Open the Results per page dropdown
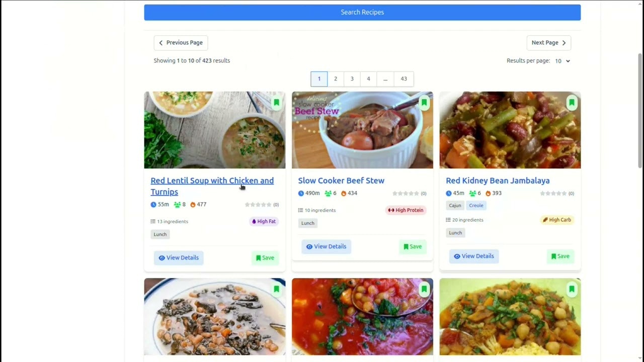This screenshot has width=644, height=362. point(562,61)
